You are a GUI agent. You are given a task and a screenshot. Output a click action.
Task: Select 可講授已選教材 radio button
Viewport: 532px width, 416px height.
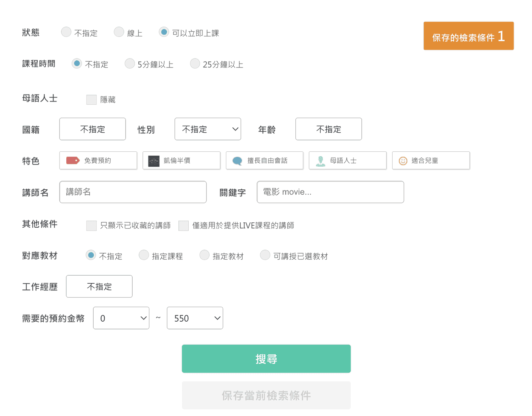pyautogui.click(x=265, y=255)
